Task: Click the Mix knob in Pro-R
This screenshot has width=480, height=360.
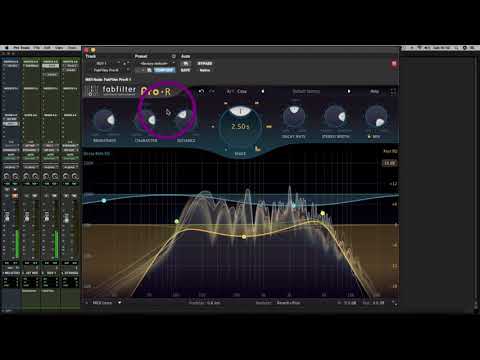Action: [x=376, y=116]
